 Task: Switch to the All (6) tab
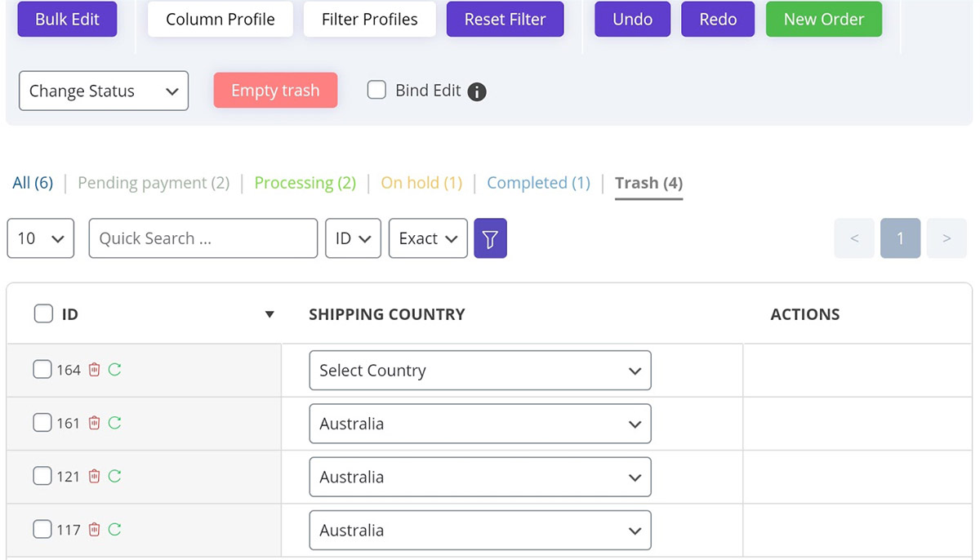pos(33,183)
